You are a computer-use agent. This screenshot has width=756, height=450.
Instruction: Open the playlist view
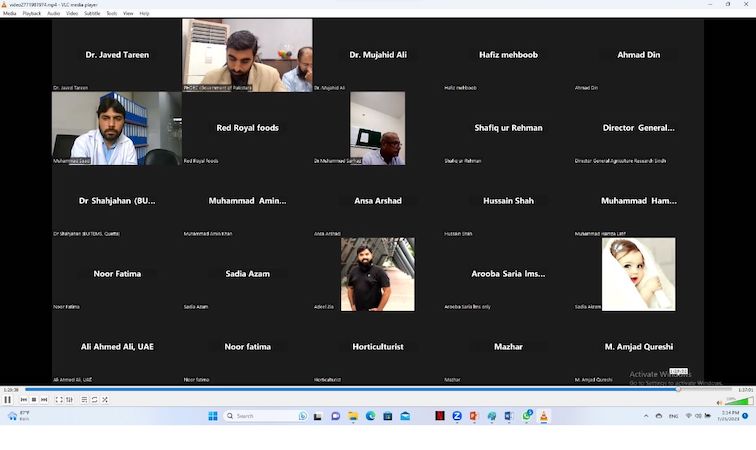click(83, 400)
